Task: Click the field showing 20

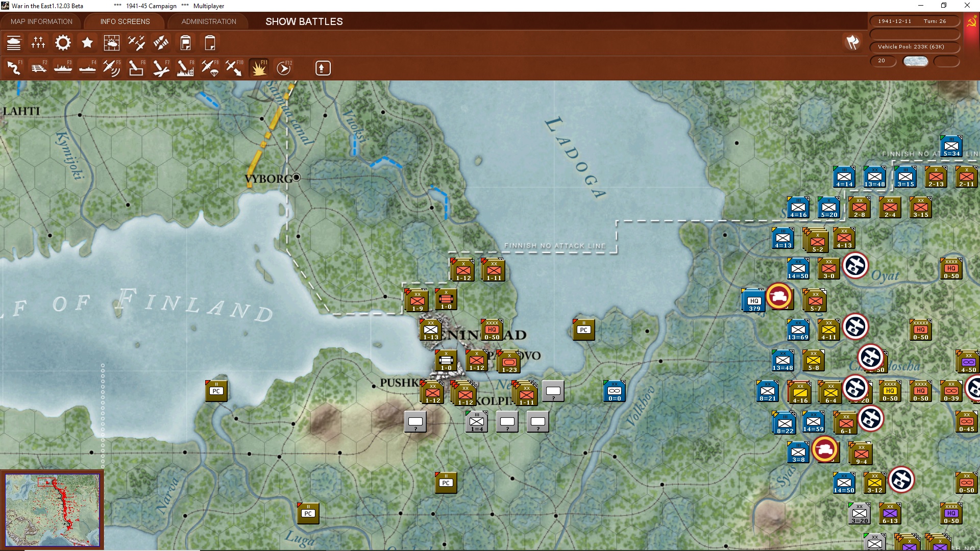Action: coord(883,61)
